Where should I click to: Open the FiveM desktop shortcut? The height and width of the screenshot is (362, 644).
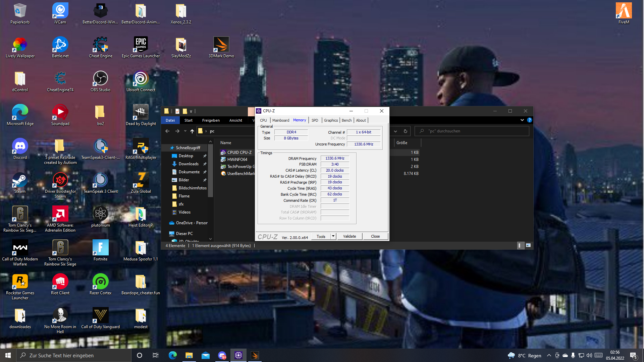pyautogui.click(x=624, y=11)
